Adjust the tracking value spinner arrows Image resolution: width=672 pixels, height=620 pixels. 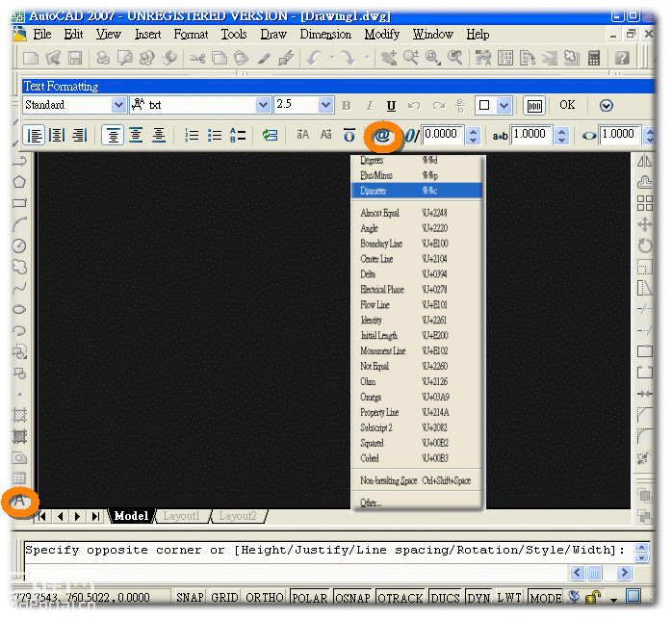(x=562, y=136)
